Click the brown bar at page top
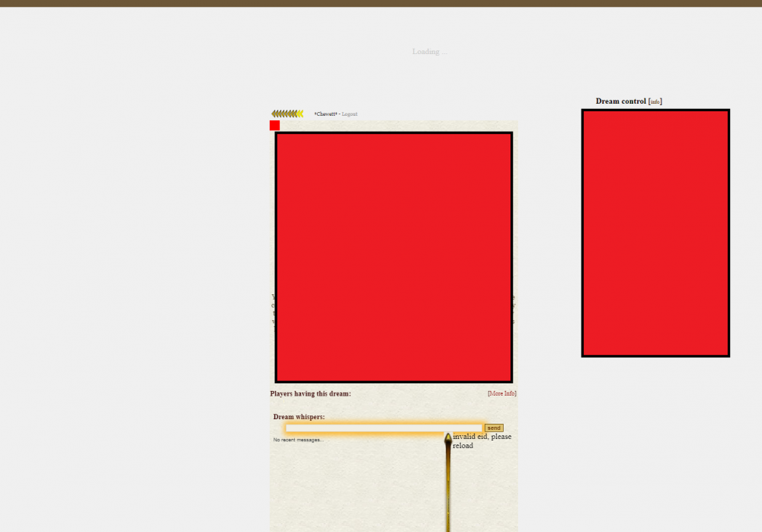This screenshot has width=762, height=532. point(381,3)
